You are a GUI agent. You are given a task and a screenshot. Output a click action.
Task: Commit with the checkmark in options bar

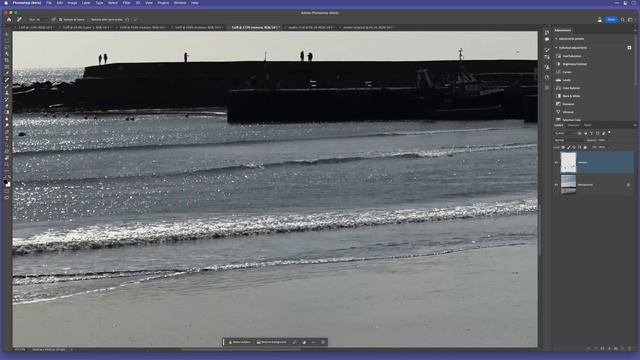pyautogui.click(x=135, y=20)
